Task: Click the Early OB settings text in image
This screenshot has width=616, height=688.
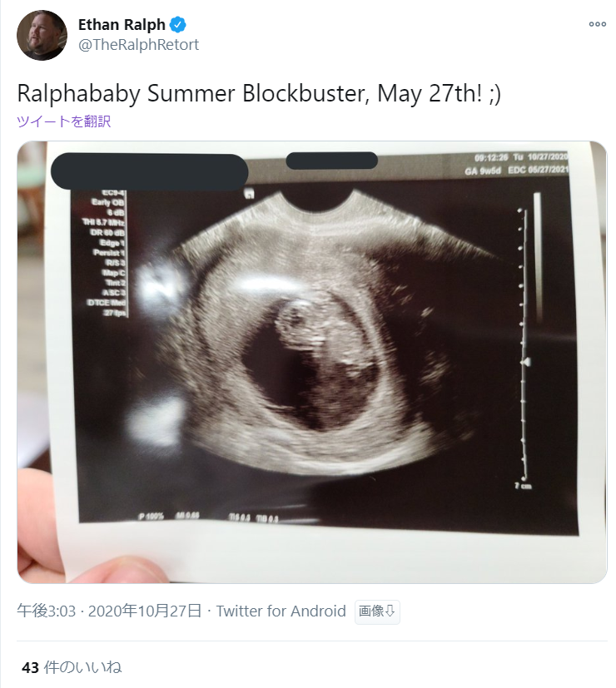Action: 108,202
